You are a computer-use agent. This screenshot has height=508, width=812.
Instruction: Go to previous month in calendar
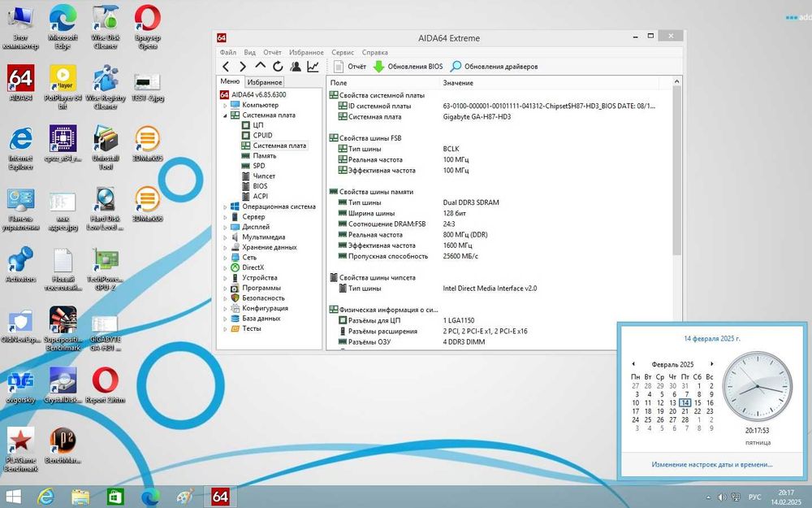(x=633, y=364)
